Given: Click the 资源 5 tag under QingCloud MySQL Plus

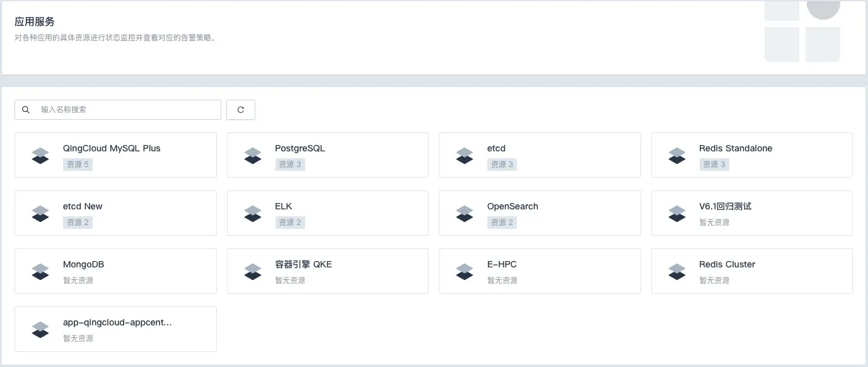Looking at the screenshot, I should (x=78, y=164).
